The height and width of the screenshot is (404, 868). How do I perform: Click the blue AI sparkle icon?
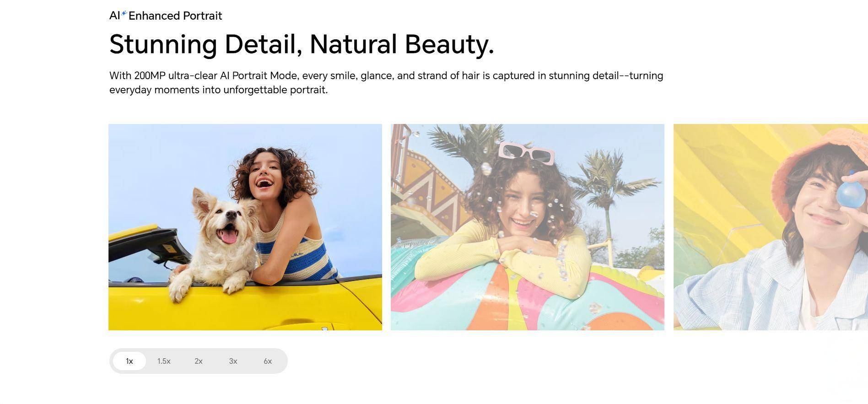tap(124, 14)
